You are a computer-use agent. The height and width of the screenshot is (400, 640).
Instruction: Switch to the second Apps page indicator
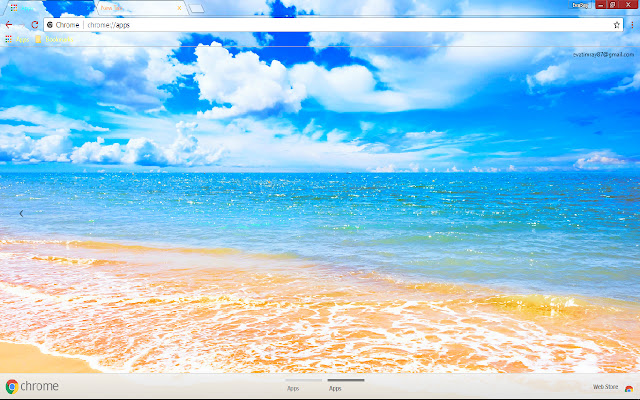346,384
